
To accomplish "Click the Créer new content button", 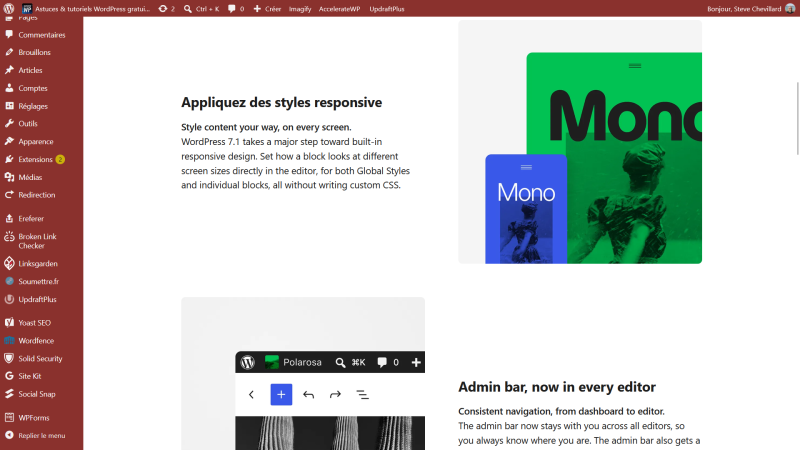I will point(267,9).
